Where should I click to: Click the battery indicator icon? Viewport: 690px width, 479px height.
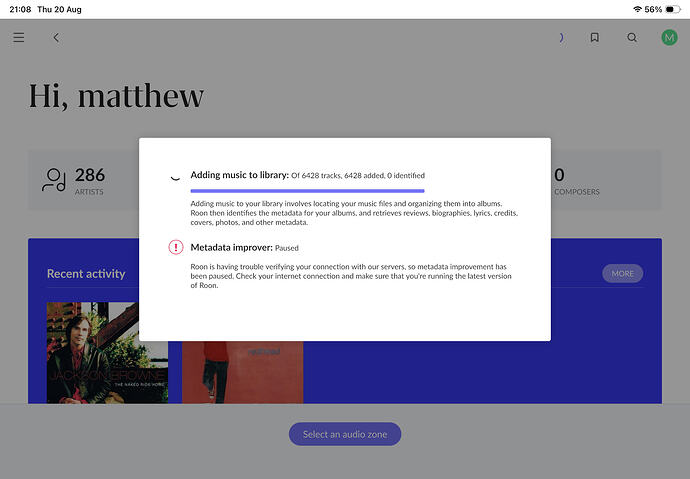pos(673,9)
